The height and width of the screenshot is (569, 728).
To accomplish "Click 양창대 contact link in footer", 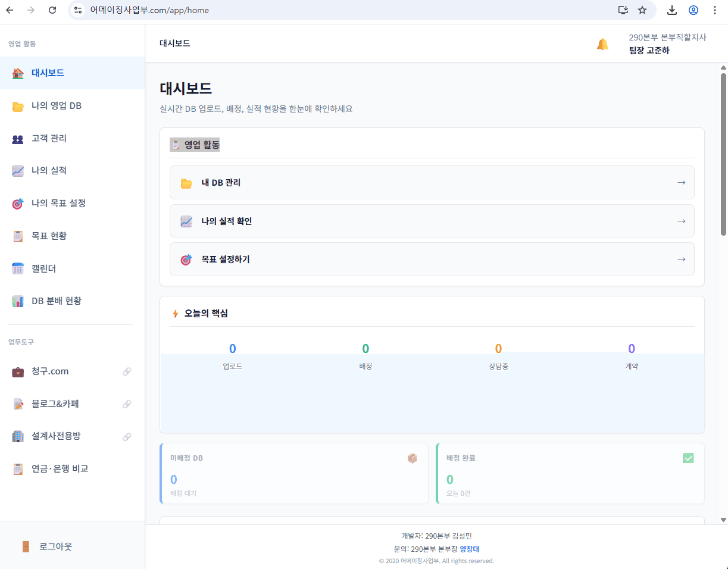I will [x=469, y=549].
